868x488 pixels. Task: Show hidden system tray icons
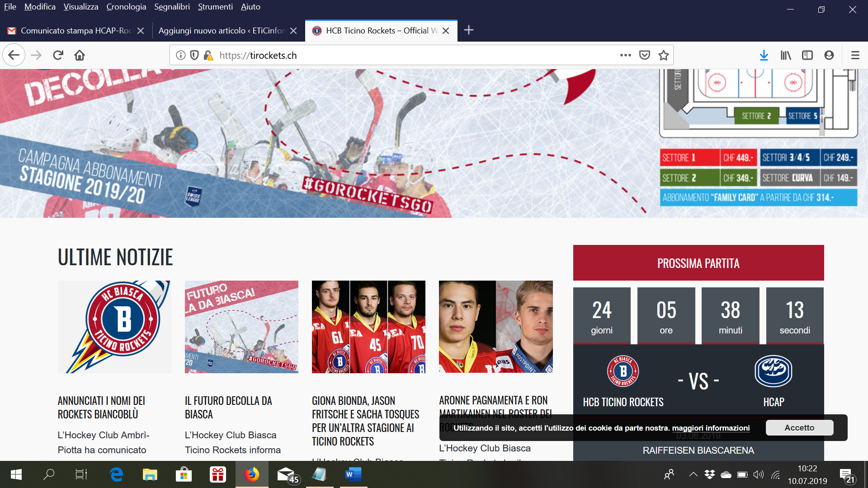pos(693,474)
